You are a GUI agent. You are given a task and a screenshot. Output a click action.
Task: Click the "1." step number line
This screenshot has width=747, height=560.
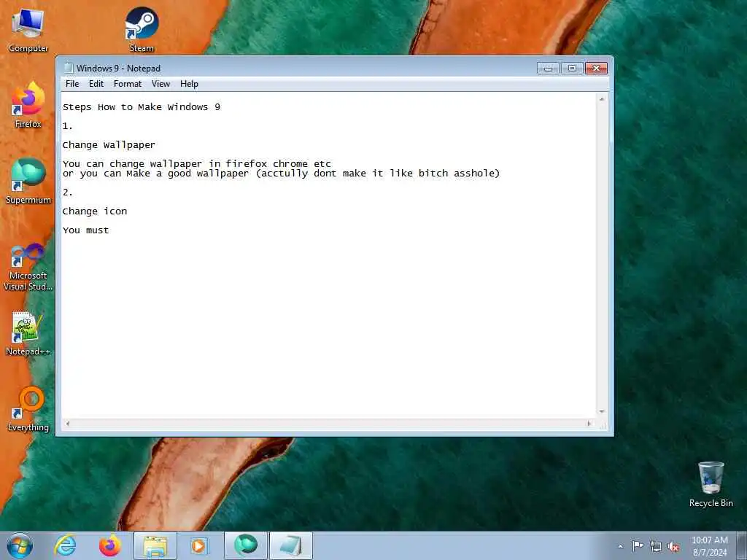pyautogui.click(x=68, y=126)
